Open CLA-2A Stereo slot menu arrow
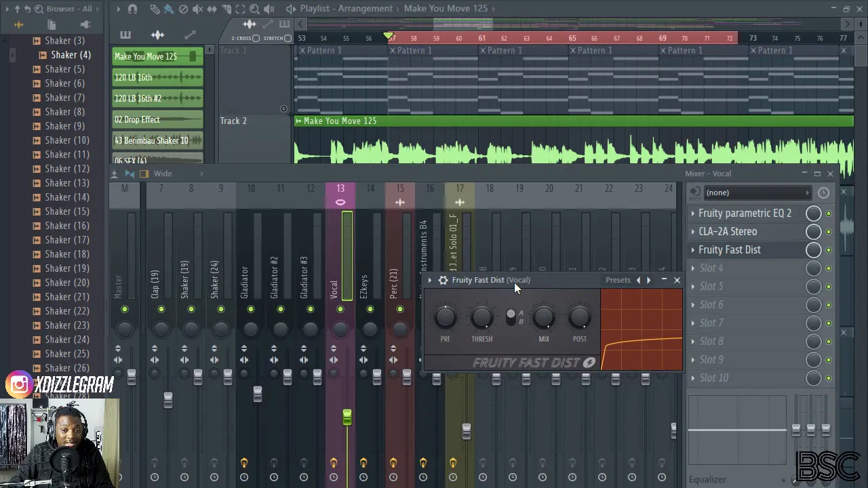 tap(693, 232)
